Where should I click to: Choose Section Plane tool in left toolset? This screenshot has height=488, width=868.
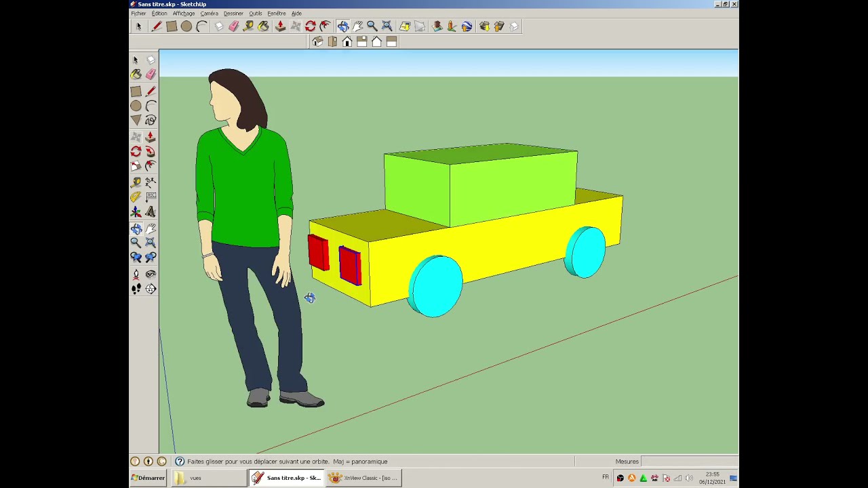pyautogui.click(x=151, y=289)
